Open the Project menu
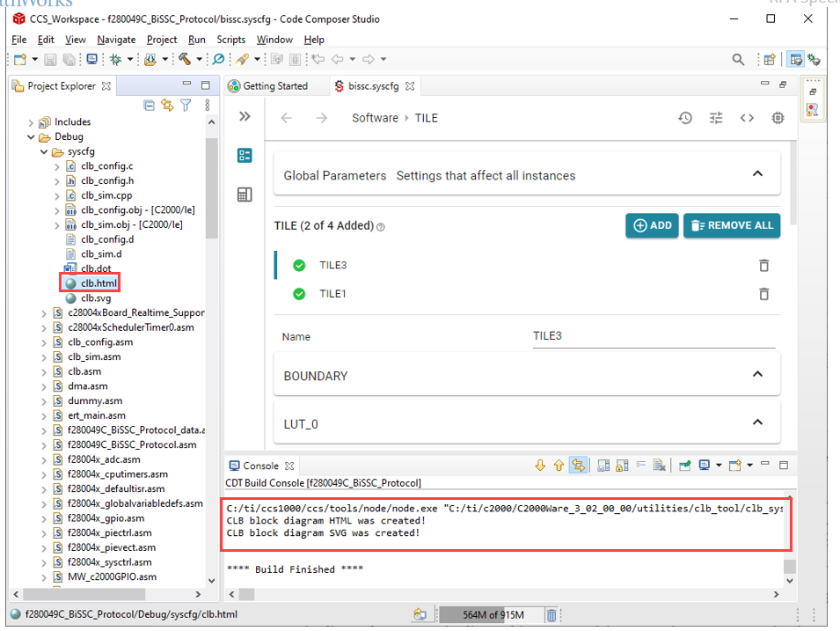The height and width of the screenshot is (631, 840). (162, 40)
